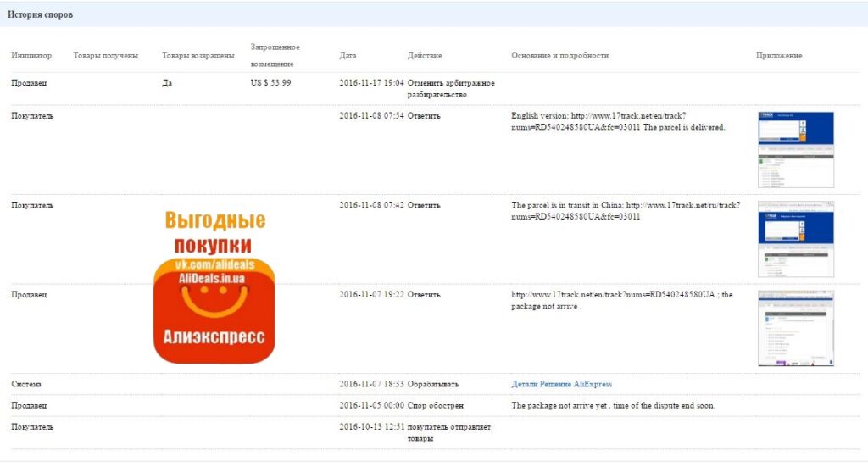Select 'Продавец' in the 19:22 row
Viewport: 868px width, 467px height.
coord(29,294)
